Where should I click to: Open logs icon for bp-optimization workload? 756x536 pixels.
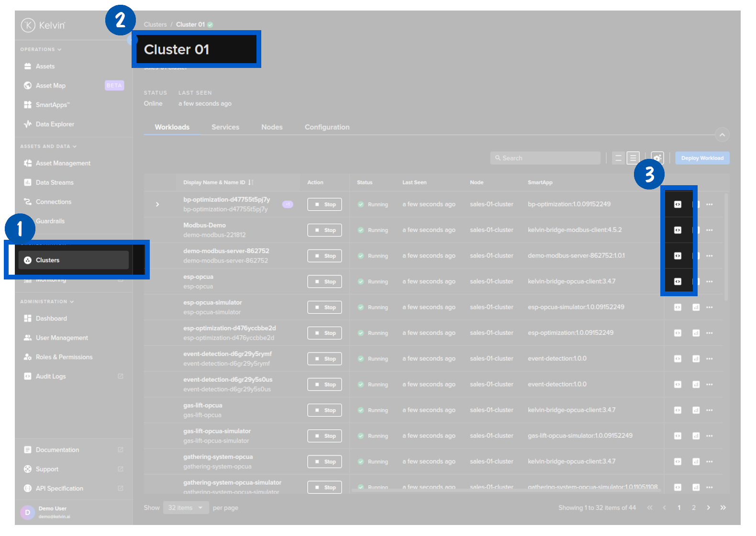point(678,204)
